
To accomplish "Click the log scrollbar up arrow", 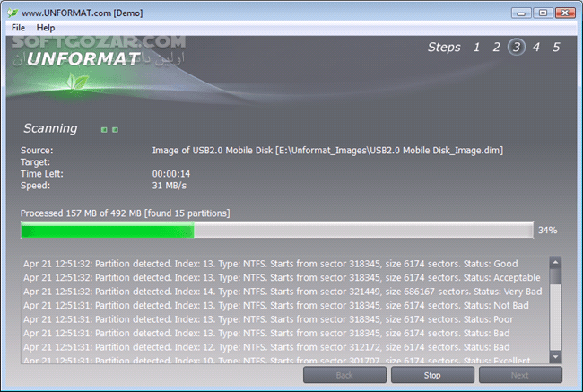I will click(x=555, y=265).
